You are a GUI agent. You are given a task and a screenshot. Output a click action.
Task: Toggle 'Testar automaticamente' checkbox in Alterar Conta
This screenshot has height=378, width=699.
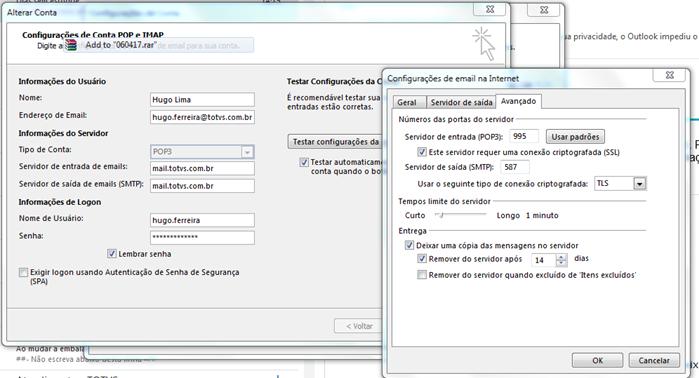[x=304, y=162]
